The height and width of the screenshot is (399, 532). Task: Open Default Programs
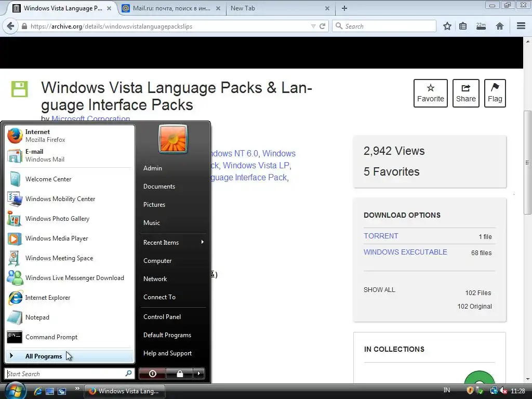tap(167, 335)
